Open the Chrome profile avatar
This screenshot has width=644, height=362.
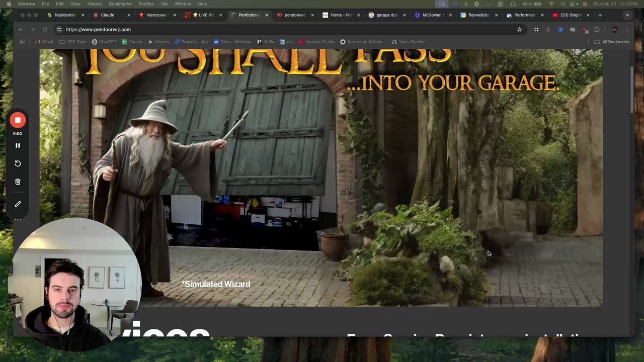(614, 30)
